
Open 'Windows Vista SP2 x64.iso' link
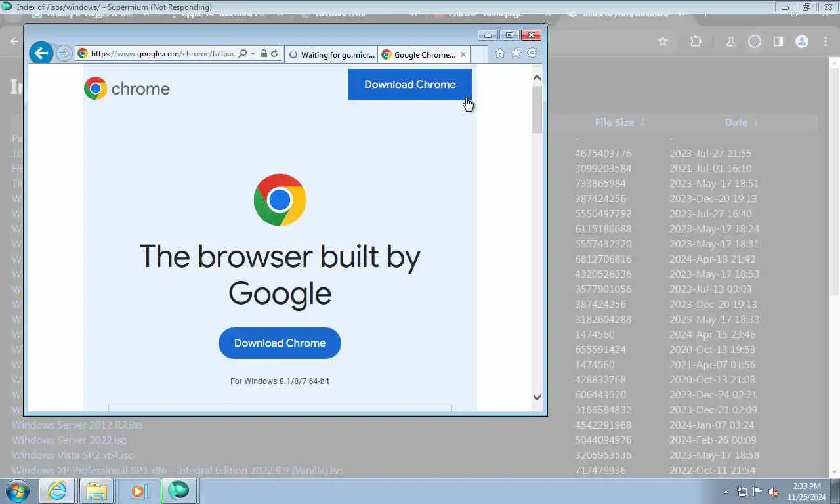73,455
